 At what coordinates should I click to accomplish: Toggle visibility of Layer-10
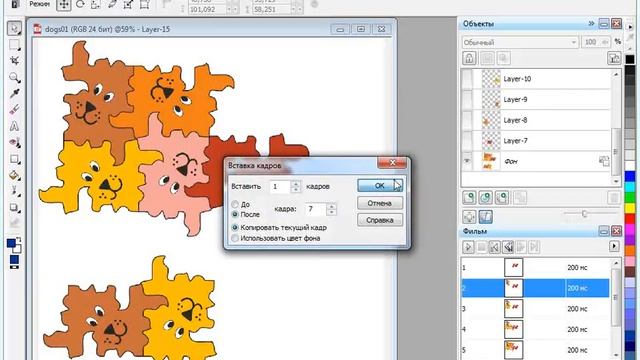tap(467, 79)
